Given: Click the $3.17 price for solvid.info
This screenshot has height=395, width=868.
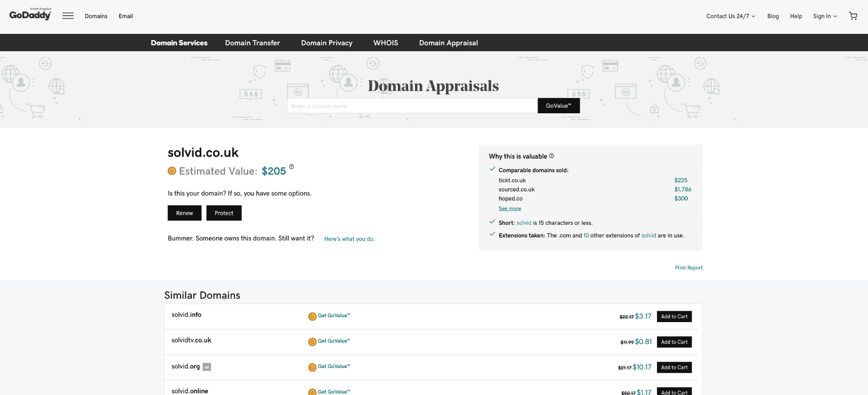Looking at the screenshot, I should coord(643,316).
